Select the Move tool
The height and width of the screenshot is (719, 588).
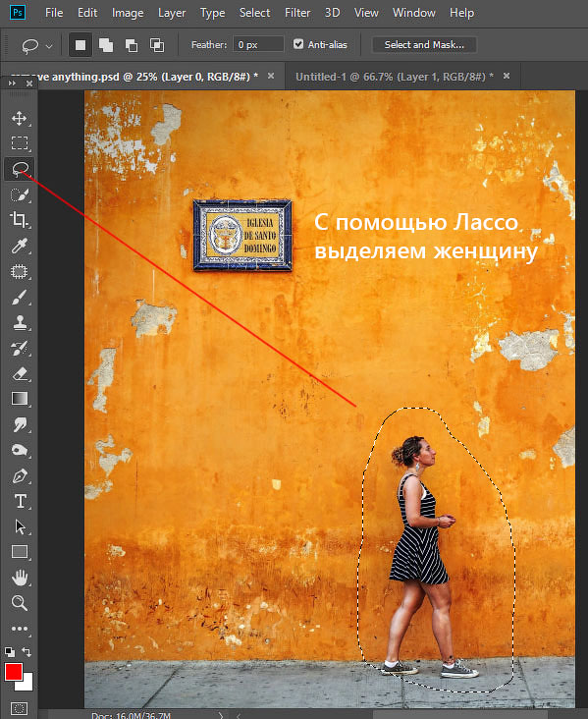19,118
